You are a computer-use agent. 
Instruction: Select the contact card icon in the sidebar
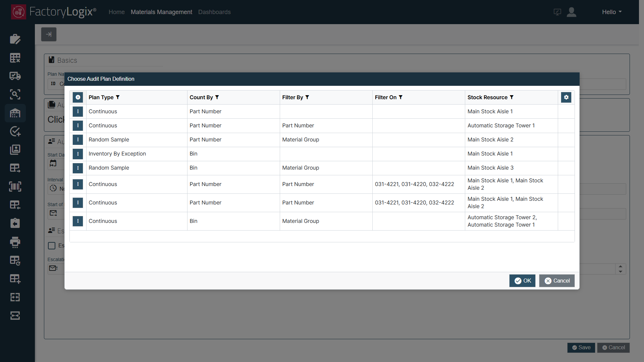[15, 150]
